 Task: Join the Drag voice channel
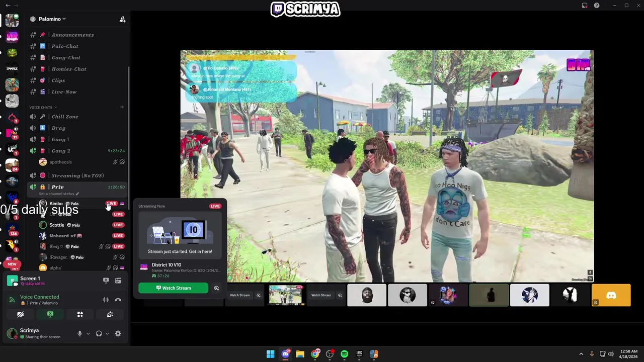point(76,128)
